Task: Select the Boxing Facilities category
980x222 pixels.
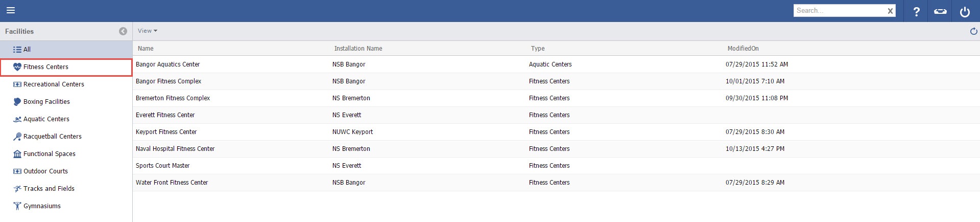Action: click(46, 102)
